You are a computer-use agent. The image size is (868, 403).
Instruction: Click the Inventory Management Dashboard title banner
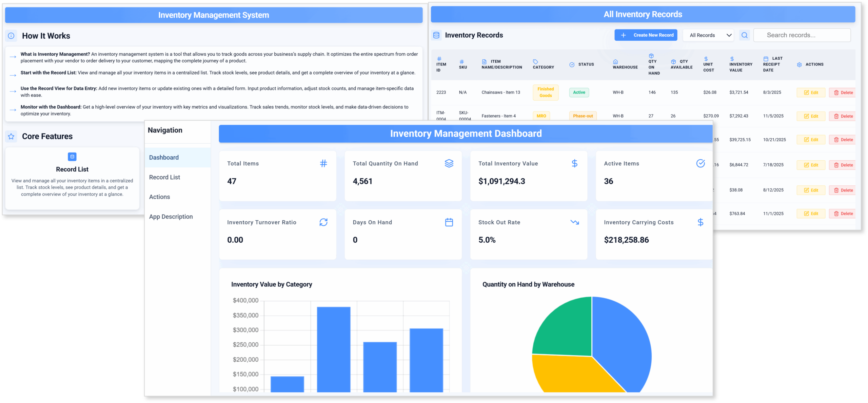pyautogui.click(x=466, y=134)
